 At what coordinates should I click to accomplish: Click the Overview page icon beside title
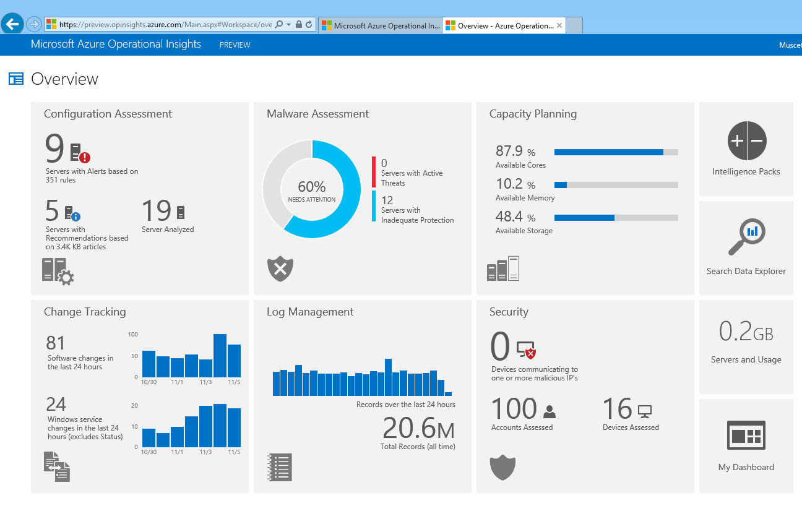point(16,79)
